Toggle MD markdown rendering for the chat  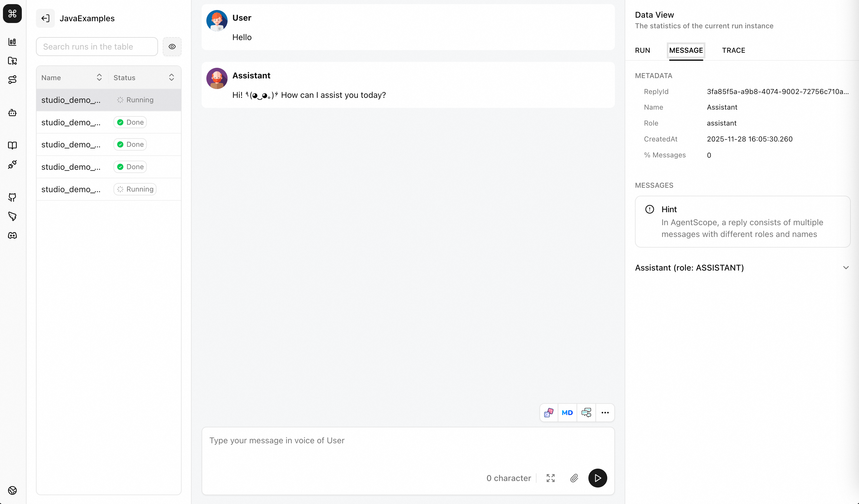pyautogui.click(x=567, y=412)
